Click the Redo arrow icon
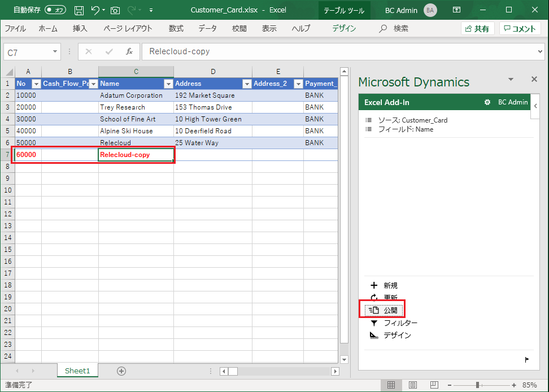Screen dimensions: 549x392 coord(131,10)
